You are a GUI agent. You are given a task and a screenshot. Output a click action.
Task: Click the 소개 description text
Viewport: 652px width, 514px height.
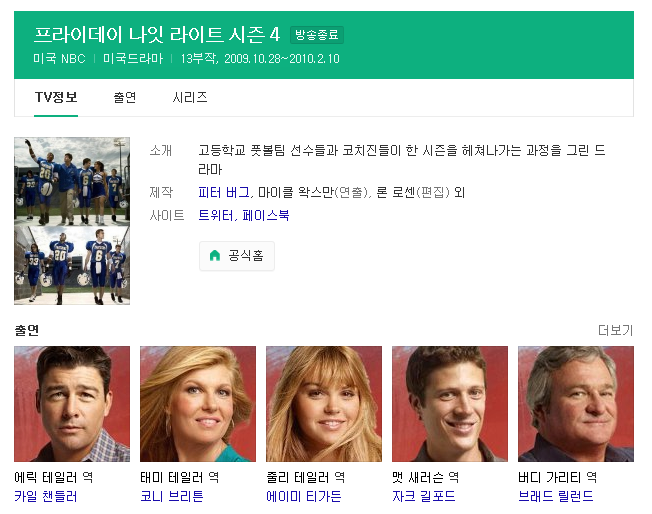(x=401, y=160)
